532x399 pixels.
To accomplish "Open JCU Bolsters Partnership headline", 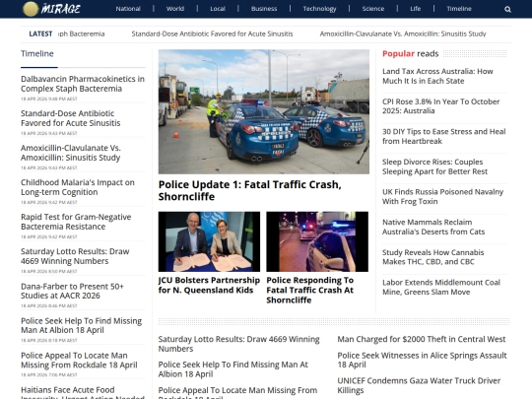I will tap(209, 285).
